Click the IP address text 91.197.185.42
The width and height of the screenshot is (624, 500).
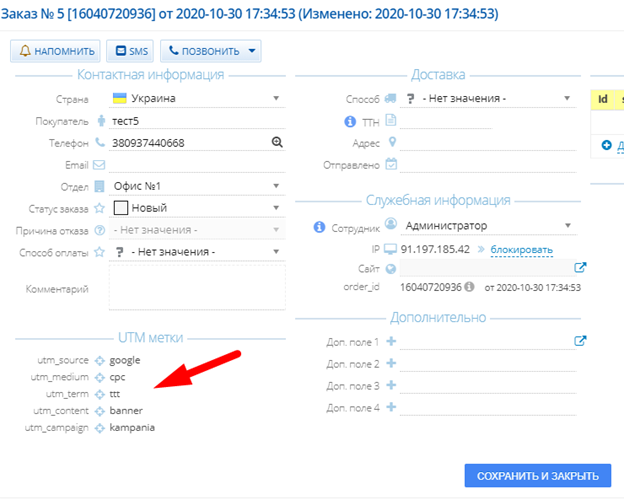click(x=435, y=249)
